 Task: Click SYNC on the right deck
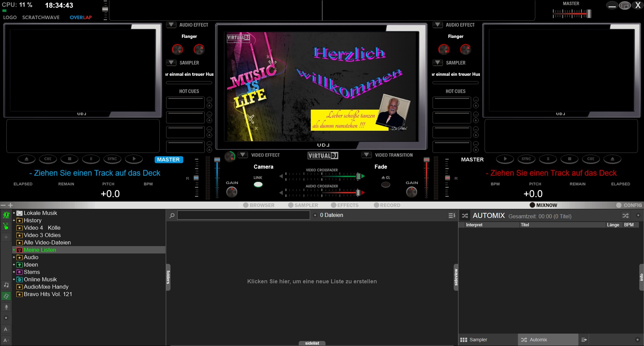527,159
